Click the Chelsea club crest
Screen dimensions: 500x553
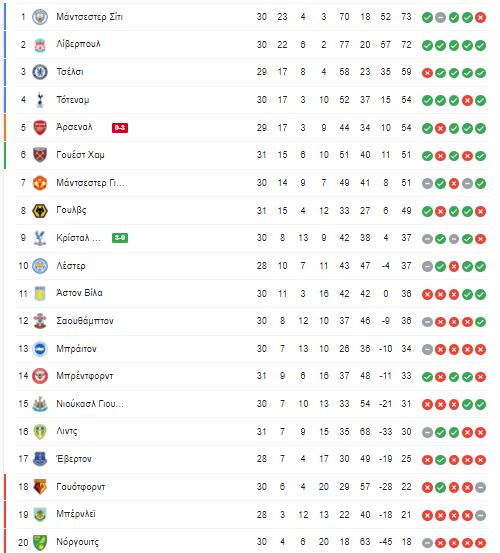(x=40, y=72)
